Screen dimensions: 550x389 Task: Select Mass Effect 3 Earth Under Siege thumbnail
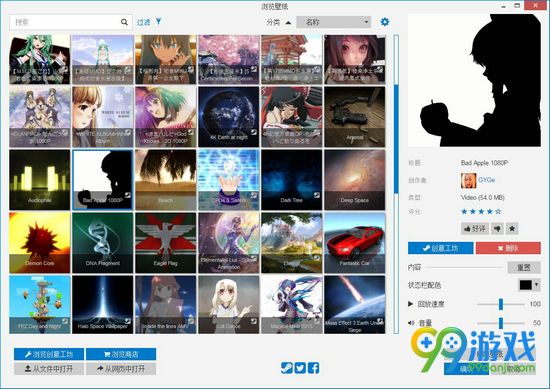(x=355, y=304)
